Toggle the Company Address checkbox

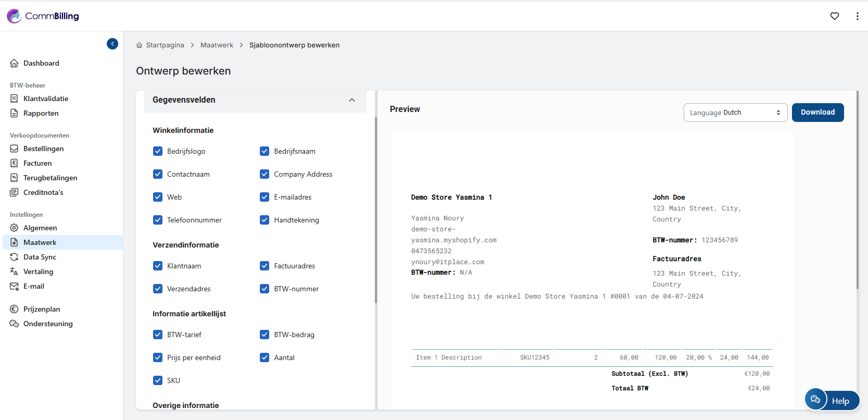click(265, 174)
